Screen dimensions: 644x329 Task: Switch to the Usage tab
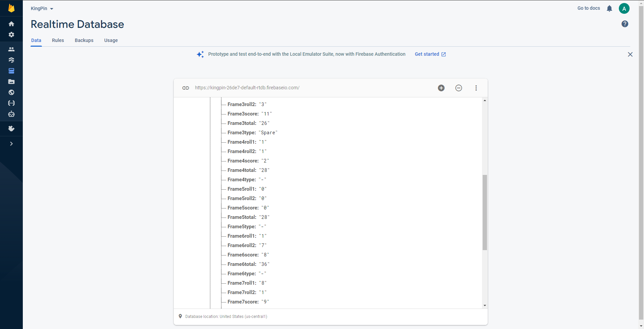point(111,40)
